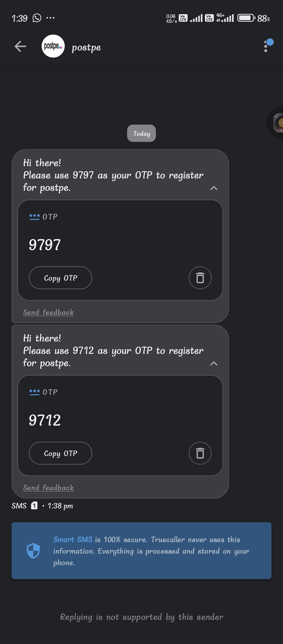Copy OTP 9712
The image size is (283, 644).
pos(61,453)
